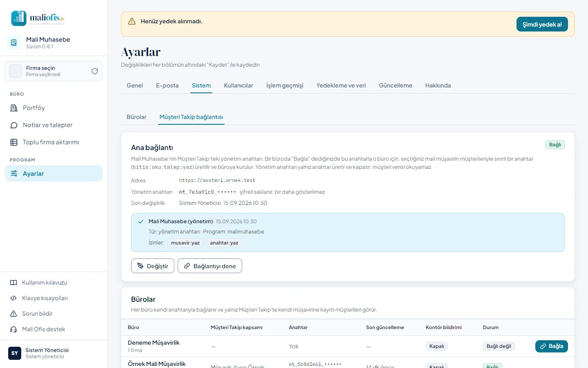Click the Deneme Müşavirlik office name
The width and height of the screenshot is (588, 368).
(154, 343)
